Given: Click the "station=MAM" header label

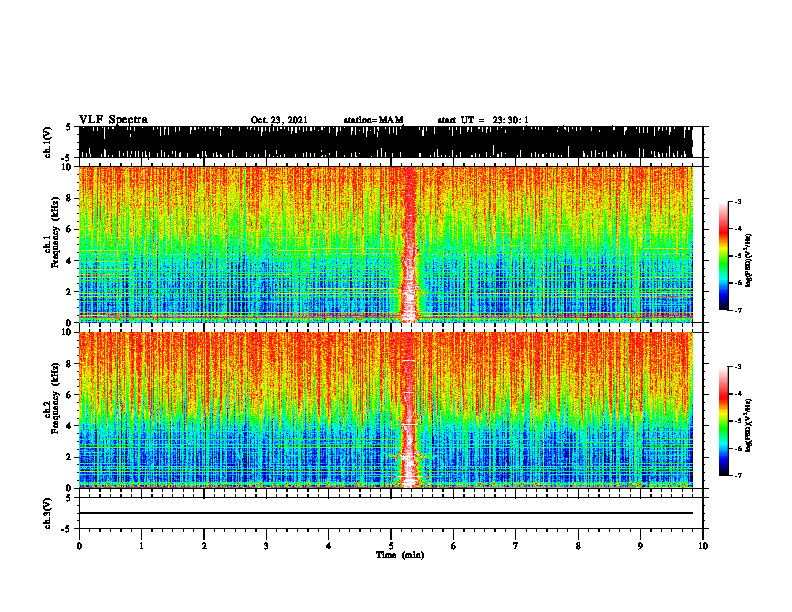Looking at the screenshot, I should click(374, 120).
